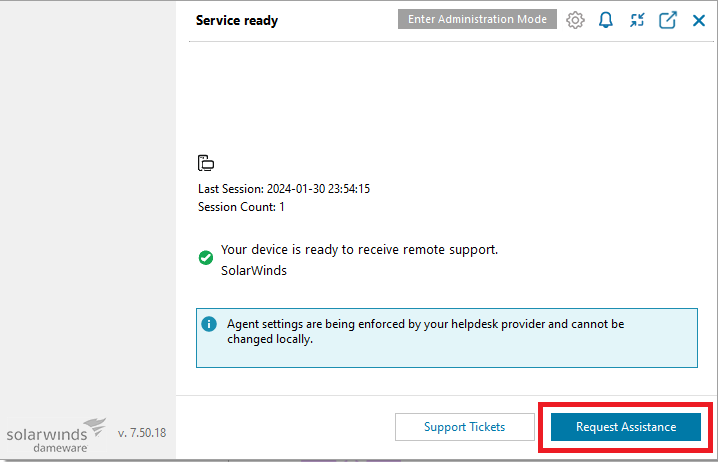Select the Last Session timestamp text

[318, 189]
